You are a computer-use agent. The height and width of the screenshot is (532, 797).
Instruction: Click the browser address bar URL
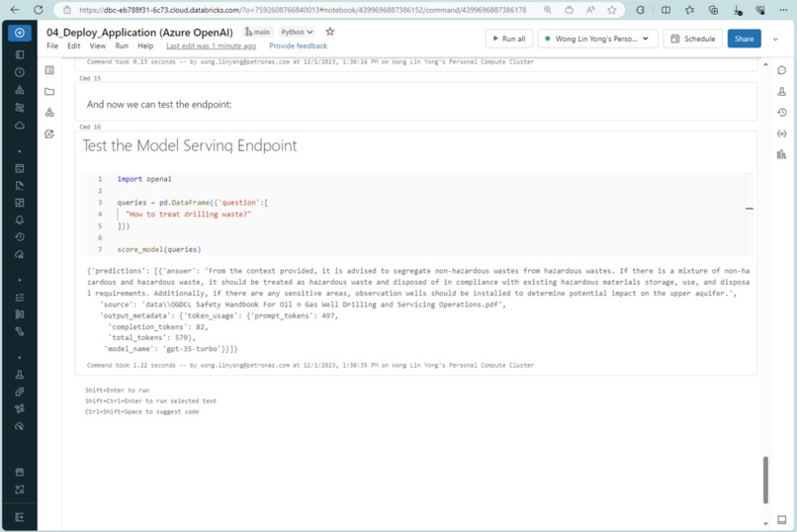pos(303,10)
